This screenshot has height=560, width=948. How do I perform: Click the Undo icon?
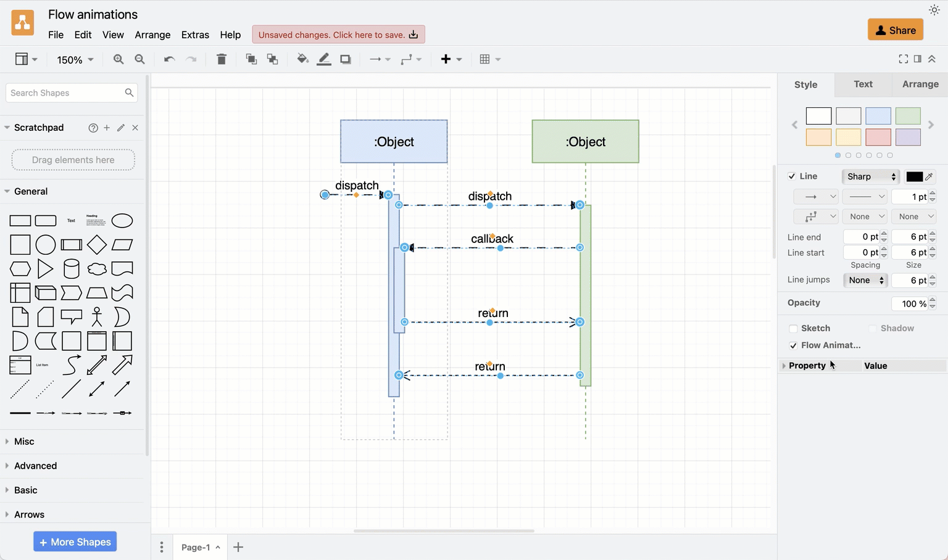[x=168, y=59]
